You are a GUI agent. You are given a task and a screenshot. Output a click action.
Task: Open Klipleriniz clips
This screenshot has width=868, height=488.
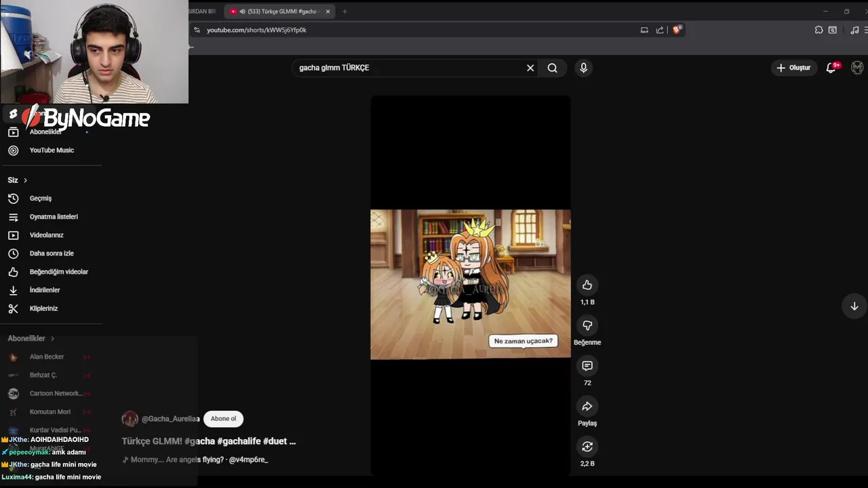[52, 308]
